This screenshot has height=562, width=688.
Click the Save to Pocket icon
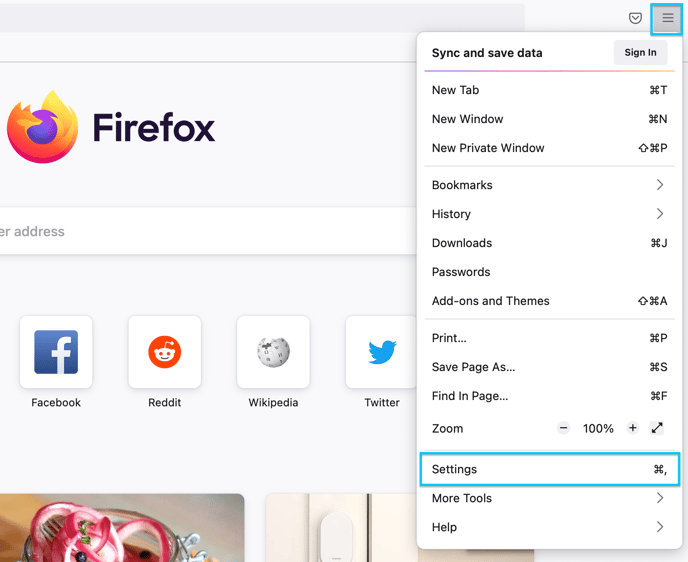point(635,18)
